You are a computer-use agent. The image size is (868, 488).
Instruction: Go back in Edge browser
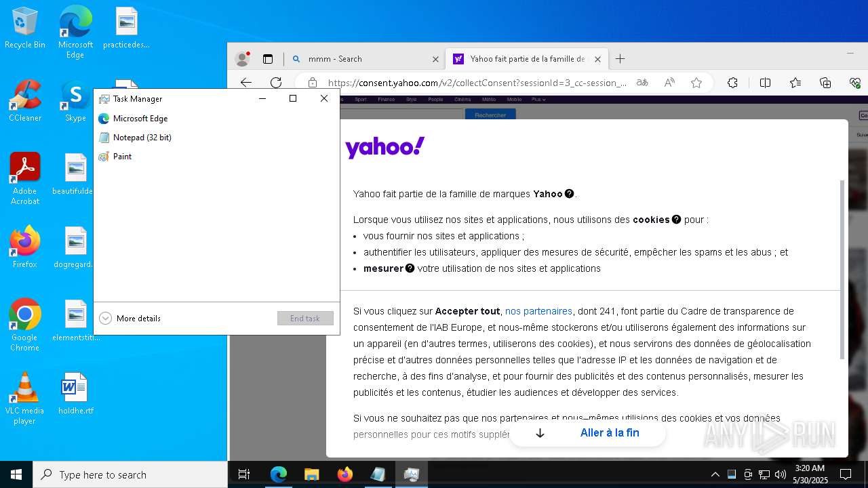pos(246,83)
